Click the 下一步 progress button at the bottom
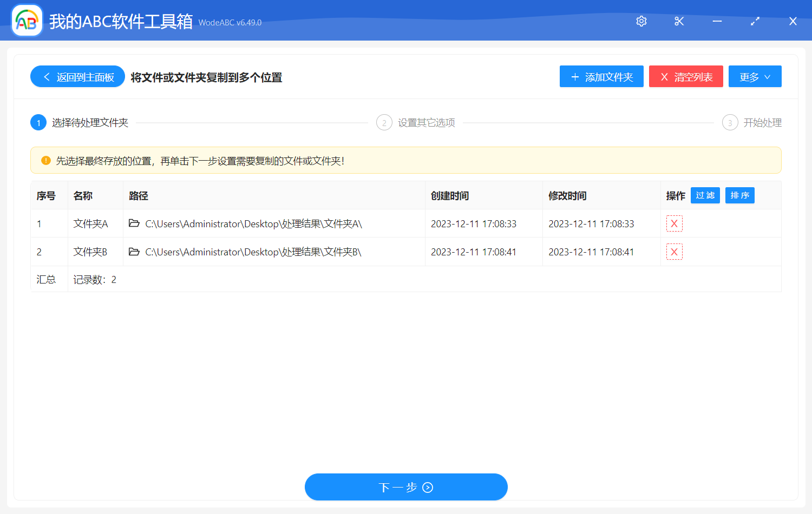The width and height of the screenshot is (812, 514). coord(406,487)
